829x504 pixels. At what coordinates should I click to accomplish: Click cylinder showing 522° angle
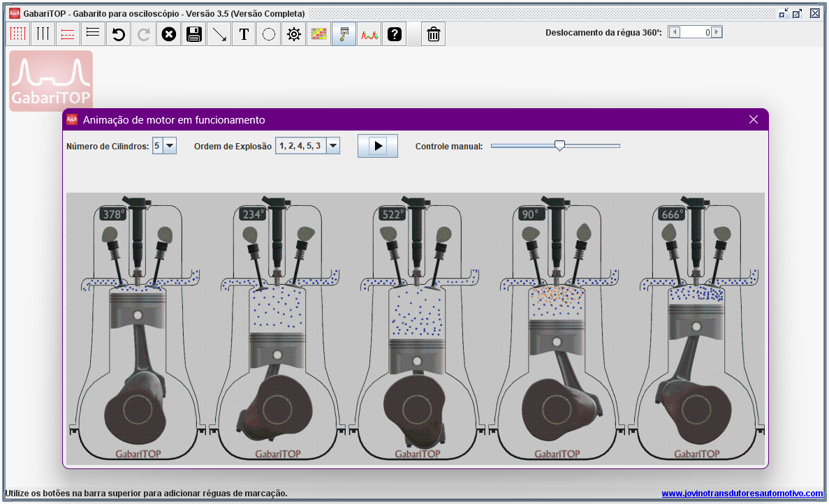click(x=417, y=329)
